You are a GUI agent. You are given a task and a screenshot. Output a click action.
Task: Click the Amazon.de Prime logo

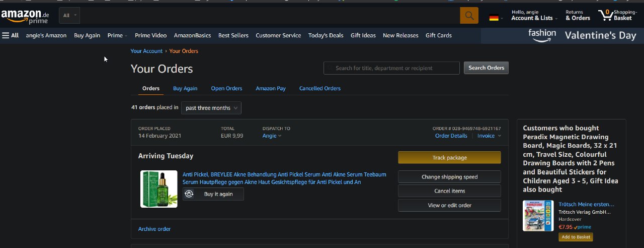tap(25, 16)
